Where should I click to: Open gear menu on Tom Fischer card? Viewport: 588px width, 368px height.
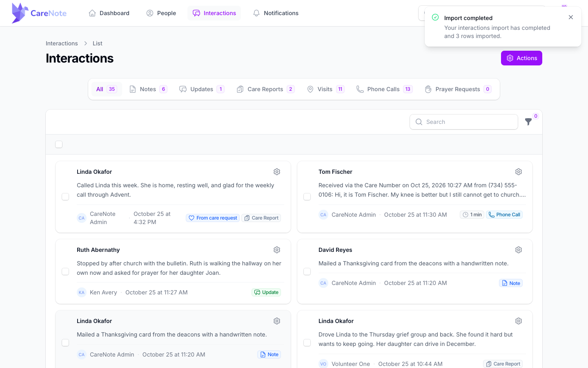point(519,172)
